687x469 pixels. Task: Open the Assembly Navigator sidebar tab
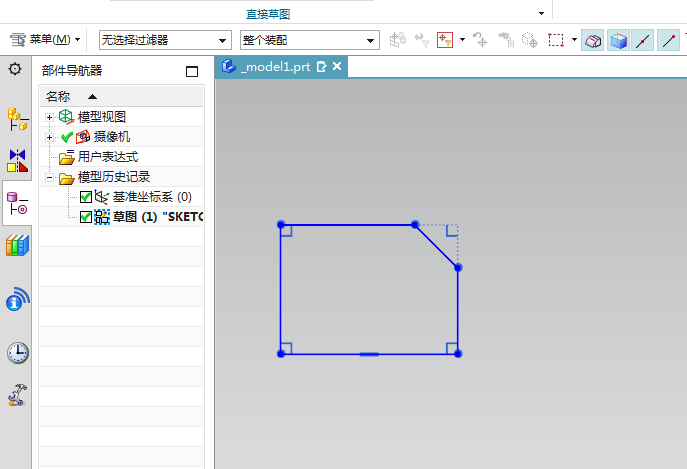[x=17, y=118]
